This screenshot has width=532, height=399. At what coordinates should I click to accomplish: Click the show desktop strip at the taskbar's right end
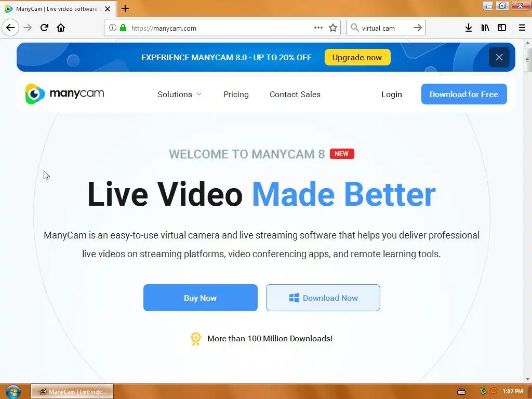(529, 392)
